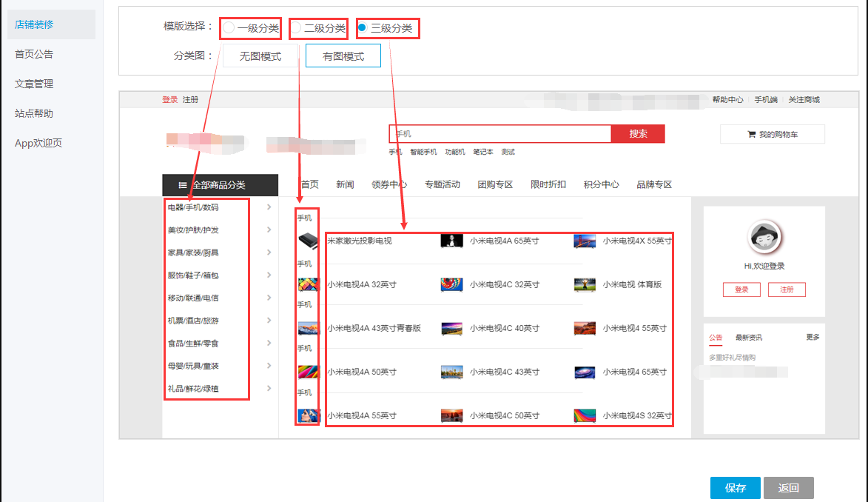Screen dimensions: 868x502
Task: Click the 小米电视4S 32英寸 product thumbnail
Action: (x=585, y=415)
